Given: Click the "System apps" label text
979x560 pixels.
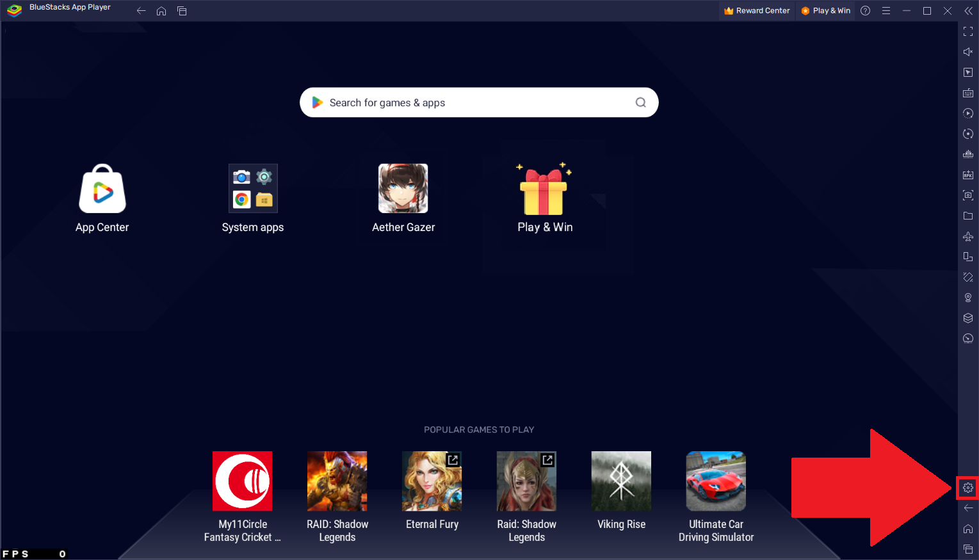Looking at the screenshot, I should click(x=253, y=228).
